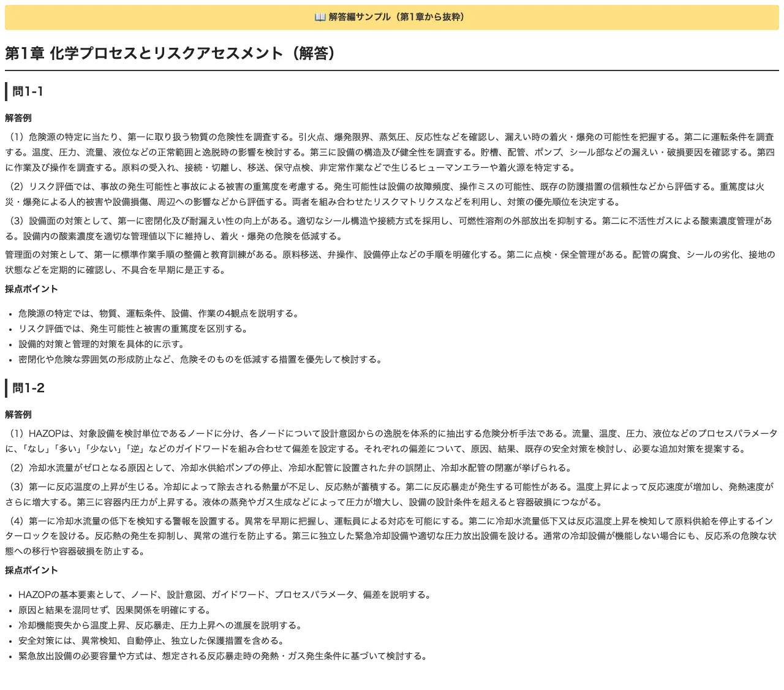Click the paragraph starting （3）第一に反応温度の上昇が生じる
784x690 pixels.
coord(392,494)
